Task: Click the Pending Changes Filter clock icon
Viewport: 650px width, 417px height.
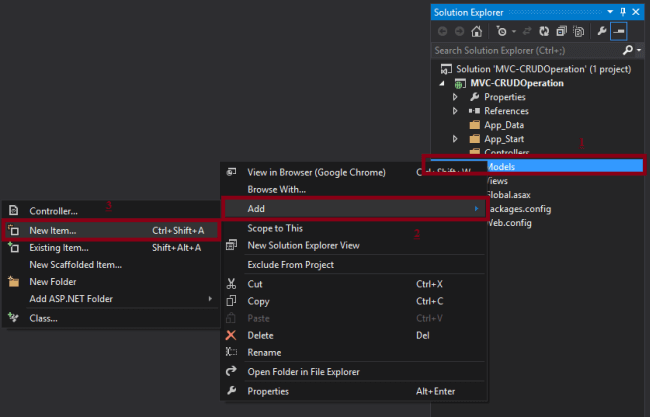Action: pyautogui.click(x=499, y=31)
